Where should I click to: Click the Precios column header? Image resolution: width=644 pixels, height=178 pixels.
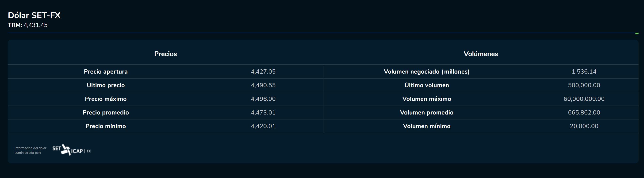click(165, 54)
